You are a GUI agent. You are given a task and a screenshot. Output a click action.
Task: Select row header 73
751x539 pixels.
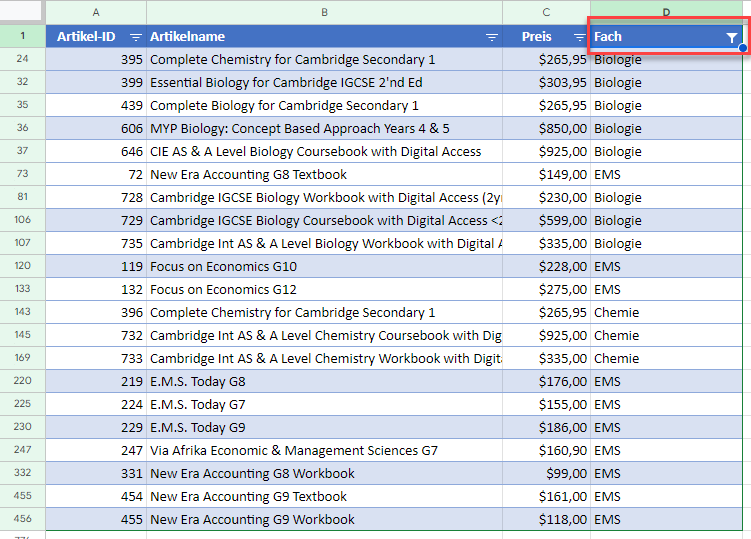click(x=23, y=174)
